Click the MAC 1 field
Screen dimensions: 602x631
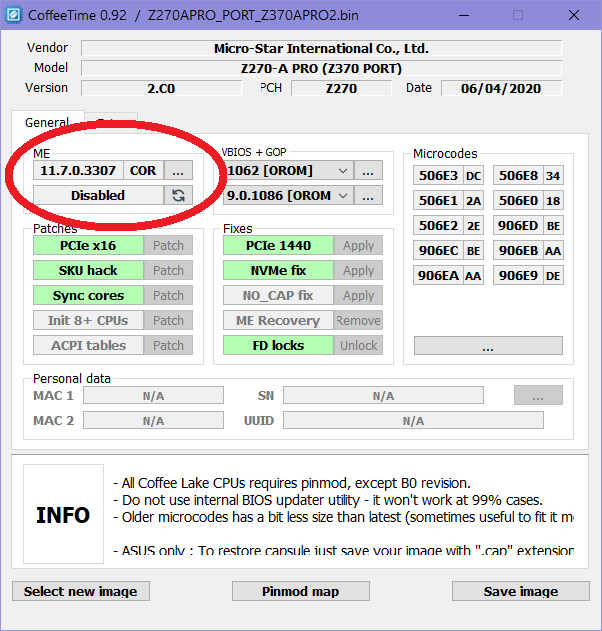click(x=153, y=395)
